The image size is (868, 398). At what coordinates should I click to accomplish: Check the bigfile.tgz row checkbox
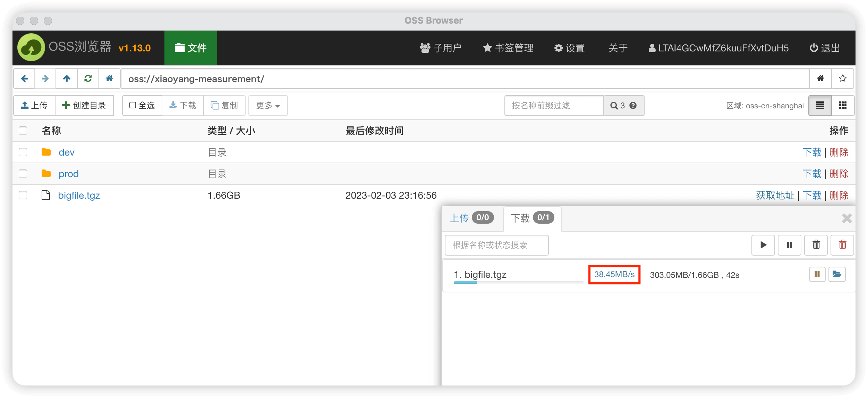click(23, 195)
